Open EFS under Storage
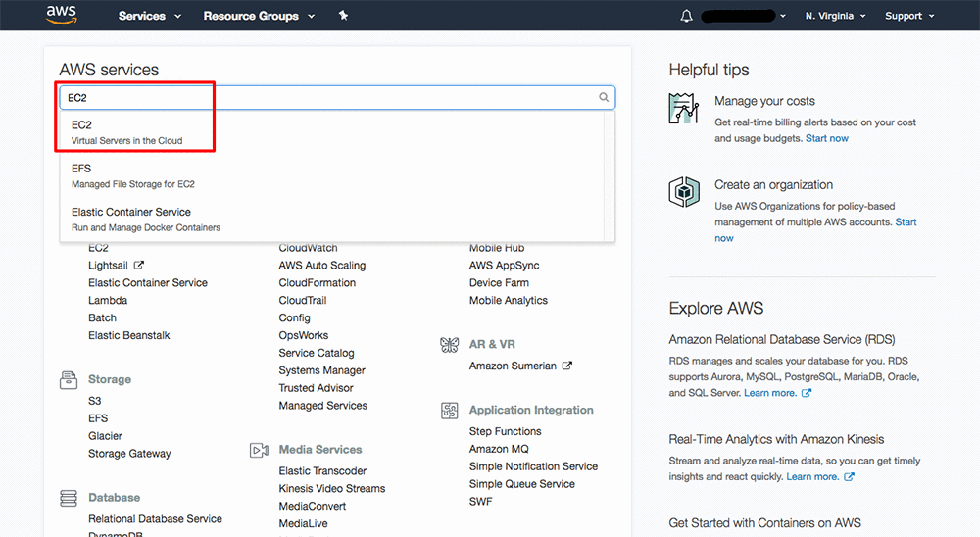Viewport: 980px width, 537px height. coord(97,418)
